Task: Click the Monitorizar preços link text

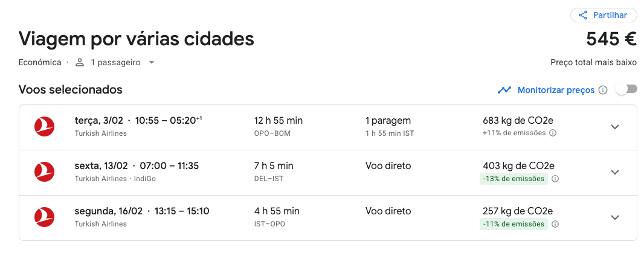Action: tap(556, 90)
